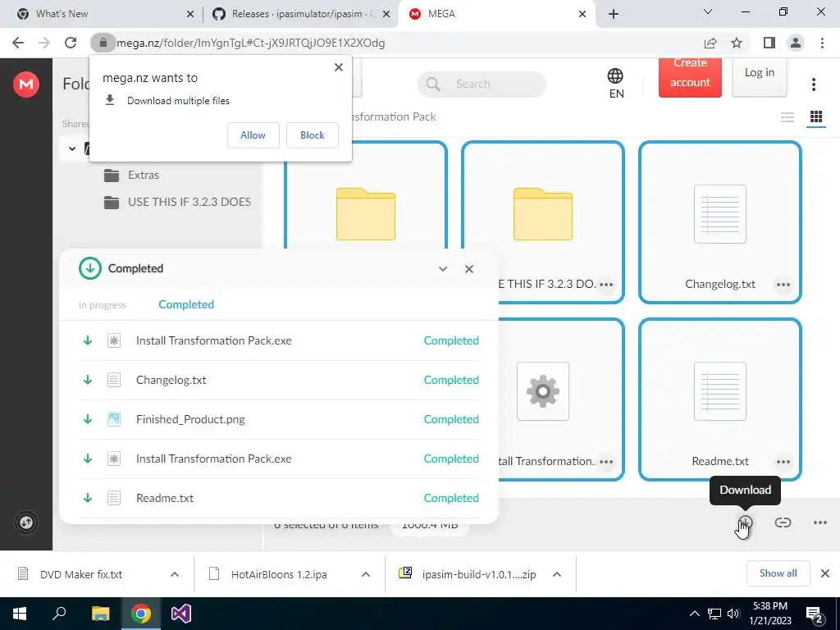The height and width of the screenshot is (630, 840).
Task: Click Create account button
Action: (x=690, y=77)
